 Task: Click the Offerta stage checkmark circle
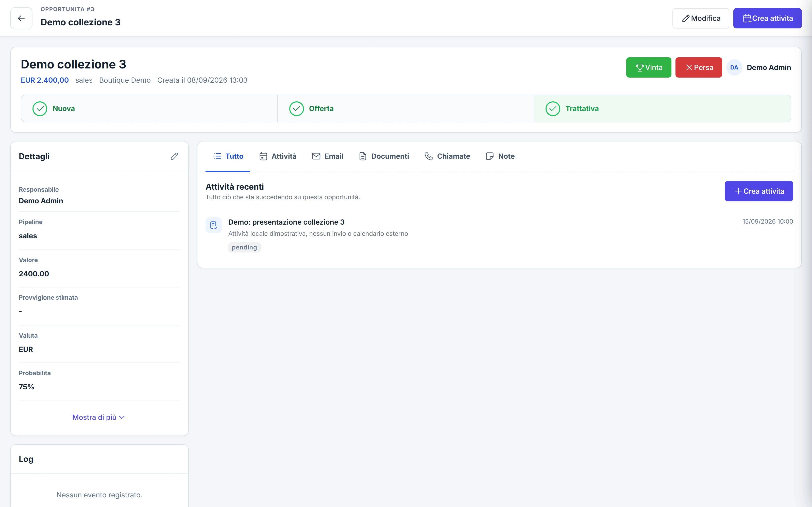(x=296, y=109)
